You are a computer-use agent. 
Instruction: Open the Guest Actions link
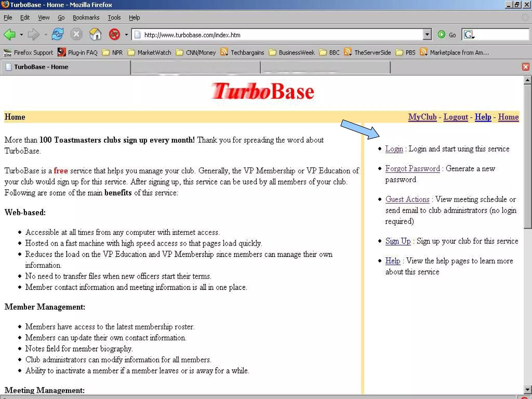pos(407,199)
